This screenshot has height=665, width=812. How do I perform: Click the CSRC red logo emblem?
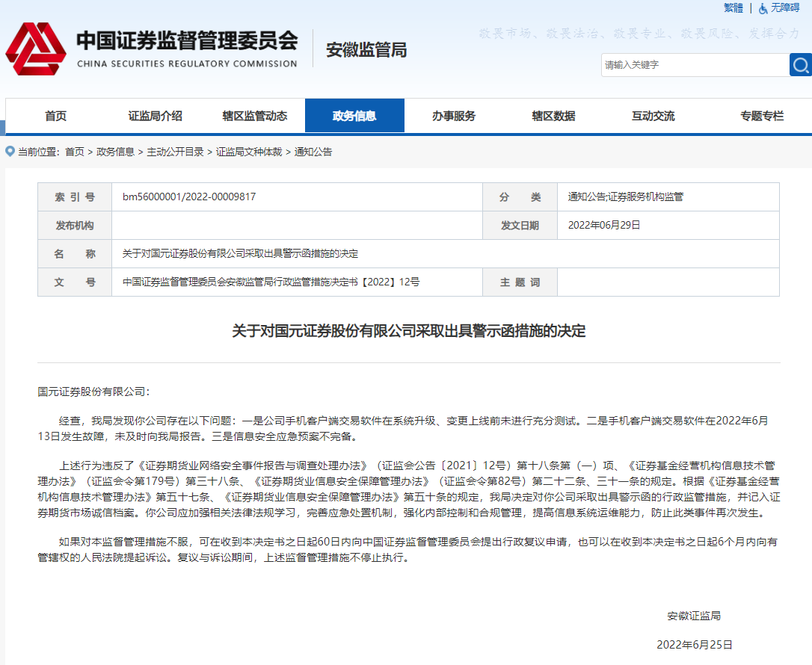coord(35,49)
